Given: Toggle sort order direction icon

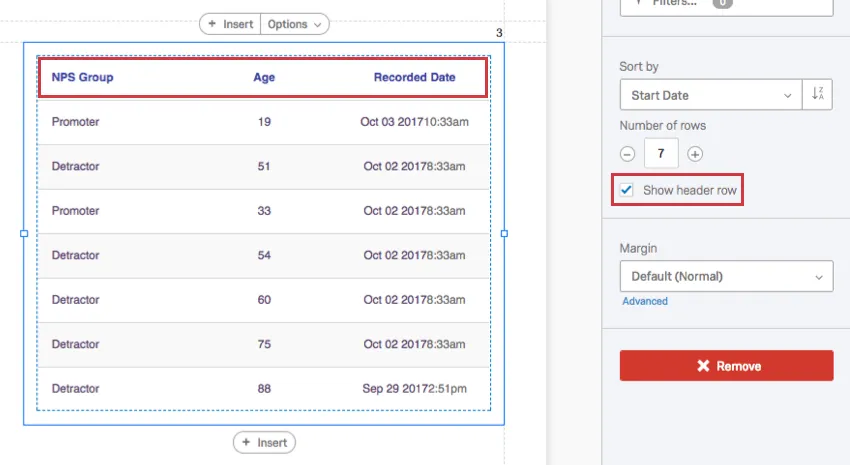Looking at the screenshot, I should pos(818,95).
